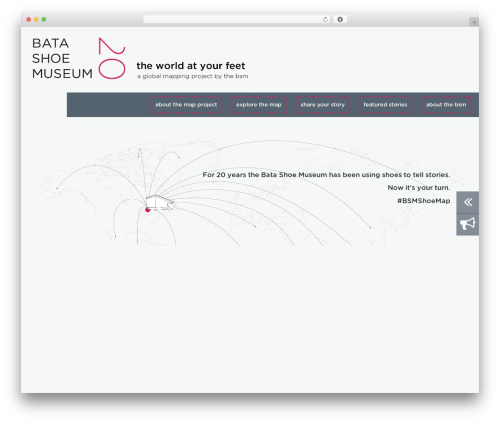
Task: Go to 'explore the map' page
Action: [x=259, y=105]
